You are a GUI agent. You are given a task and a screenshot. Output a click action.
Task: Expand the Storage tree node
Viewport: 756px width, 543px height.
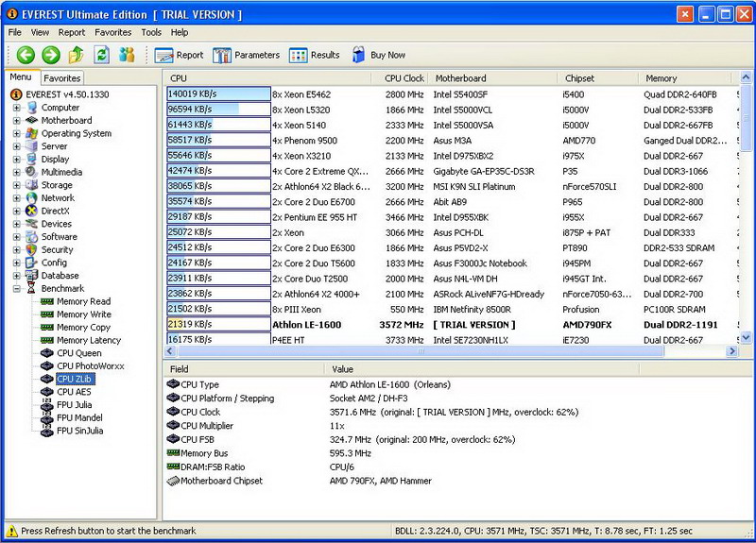click(x=17, y=185)
